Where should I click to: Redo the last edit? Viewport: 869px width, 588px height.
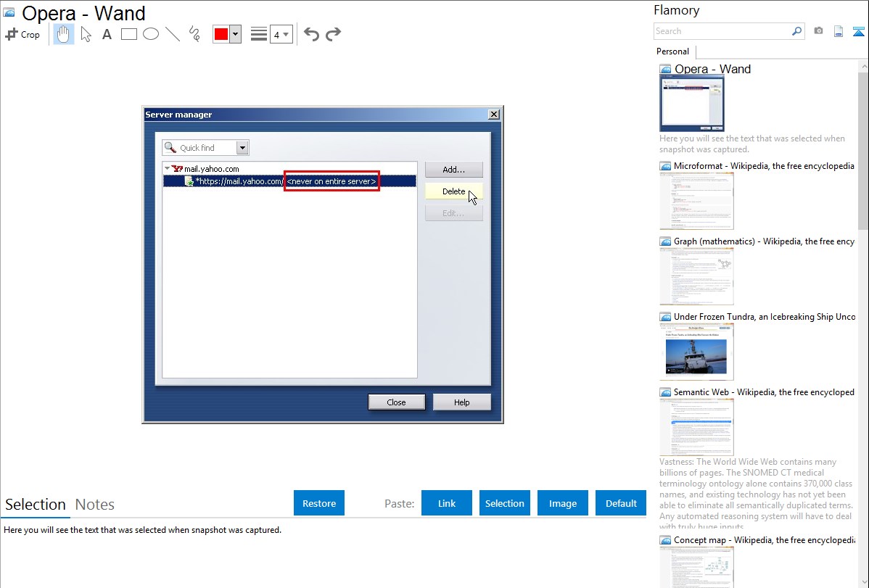[333, 34]
